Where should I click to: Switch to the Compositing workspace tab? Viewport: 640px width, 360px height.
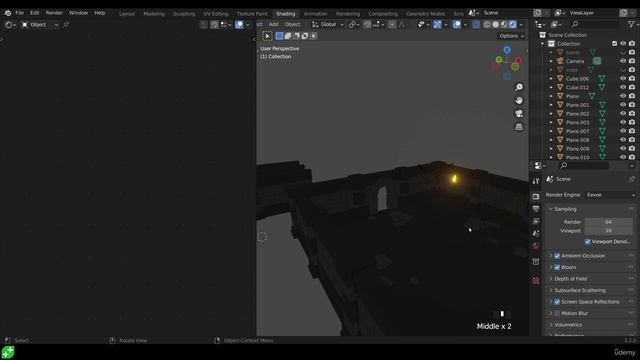click(383, 13)
